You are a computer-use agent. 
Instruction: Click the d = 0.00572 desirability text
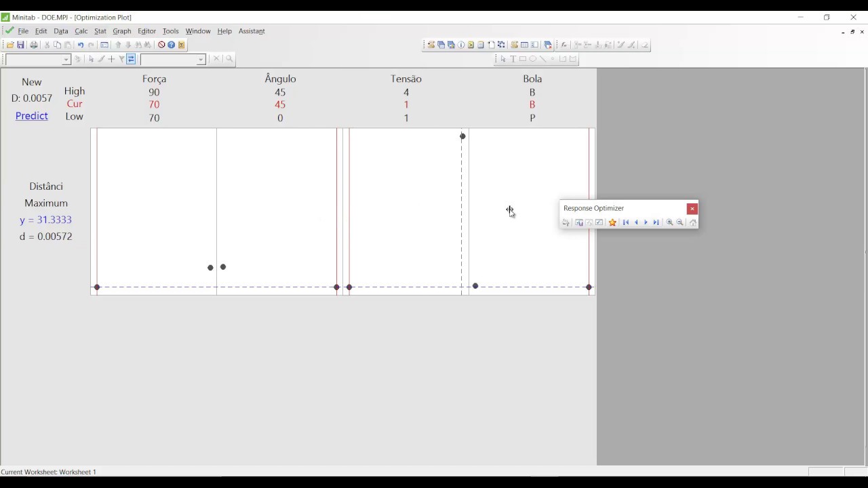tap(46, 237)
